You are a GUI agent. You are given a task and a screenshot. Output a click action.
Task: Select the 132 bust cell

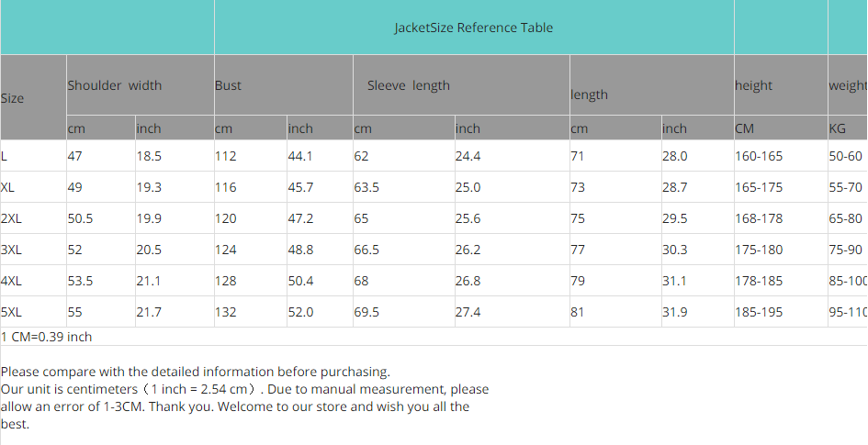pos(226,312)
